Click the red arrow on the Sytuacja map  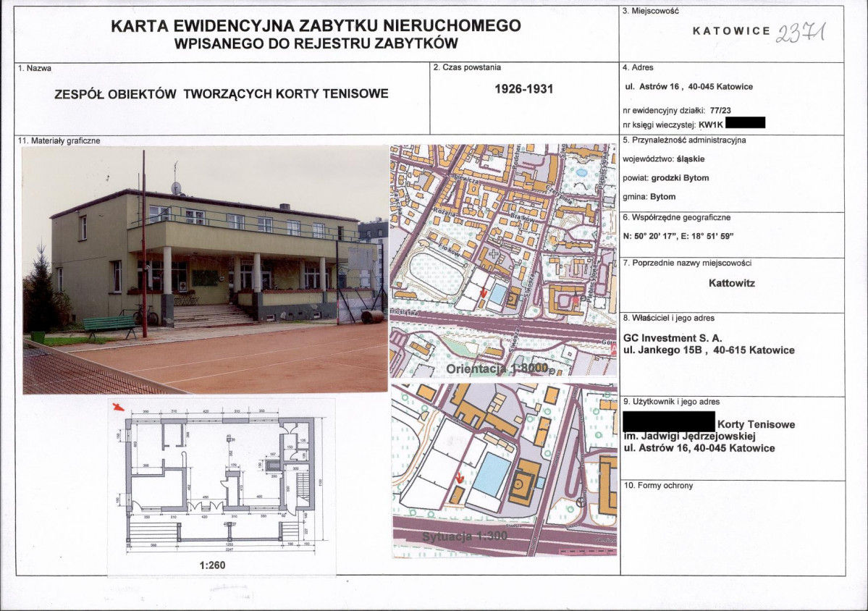460,479
